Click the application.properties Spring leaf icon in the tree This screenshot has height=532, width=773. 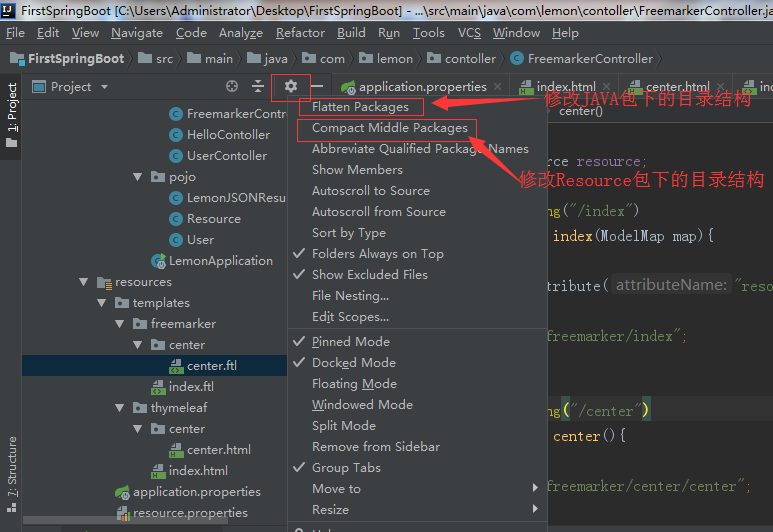[x=122, y=492]
